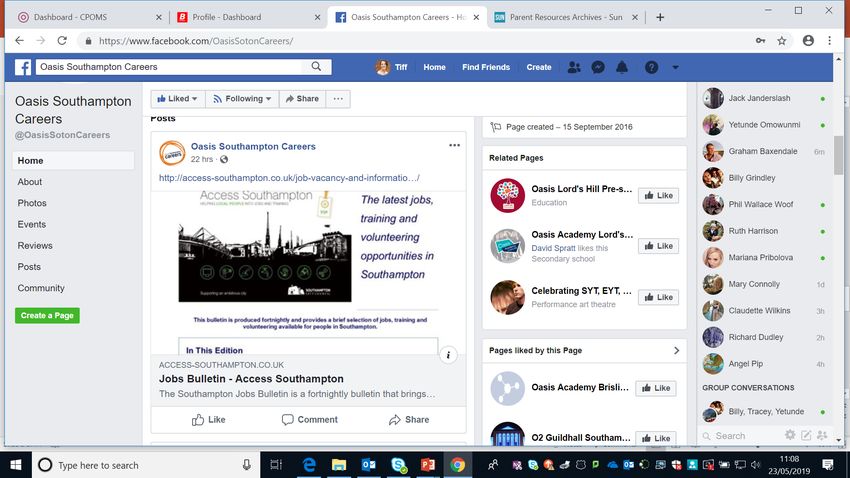Image resolution: width=850 pixels, height=478 pixels.
Task: Open PowerPoint from the taskbar
Action: click(428, 465)
